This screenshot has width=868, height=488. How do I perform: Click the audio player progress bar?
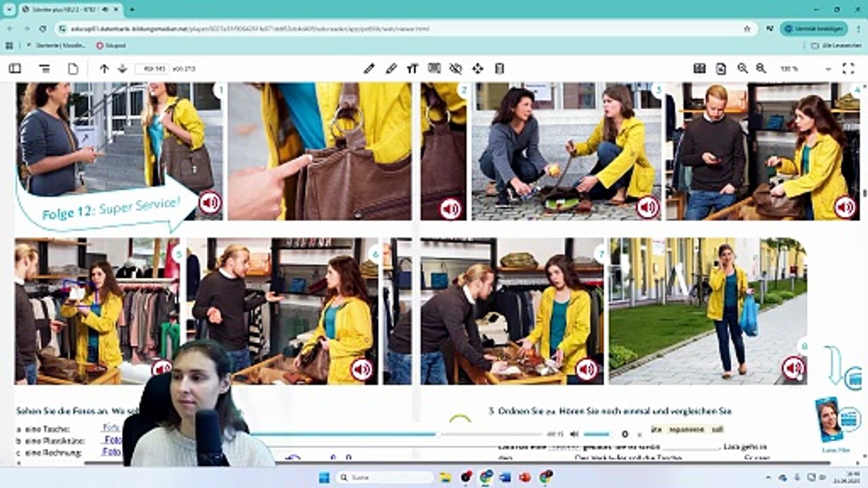tap(395, 434)
